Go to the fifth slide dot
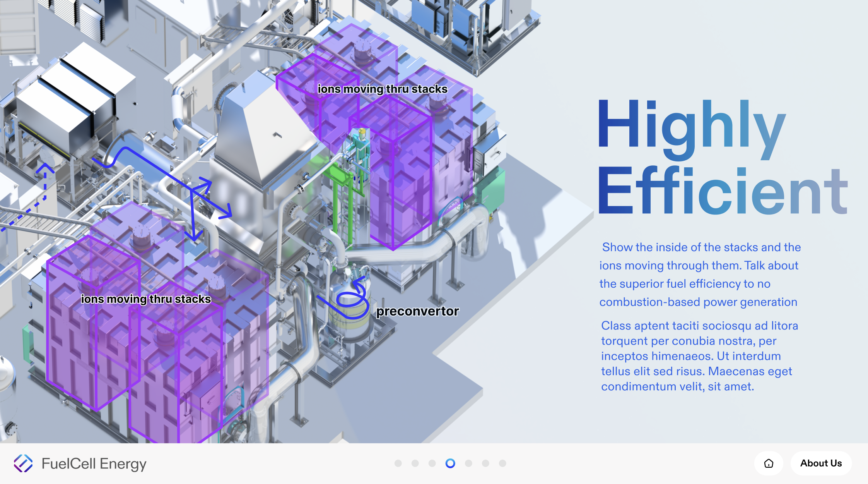Image resolution: width=868 pixels, height=484 pixels. click(468, 463)
